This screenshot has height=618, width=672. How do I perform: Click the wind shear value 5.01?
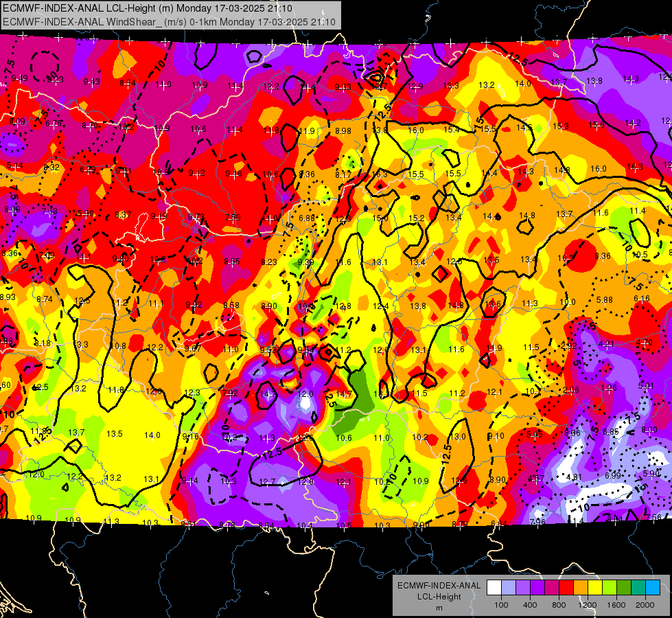(647, 385)
